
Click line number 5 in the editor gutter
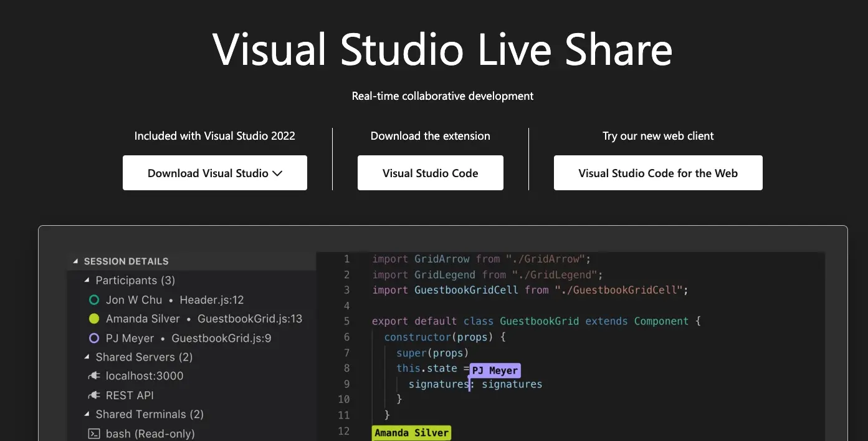pyautogui.click(x=346, y=321)
